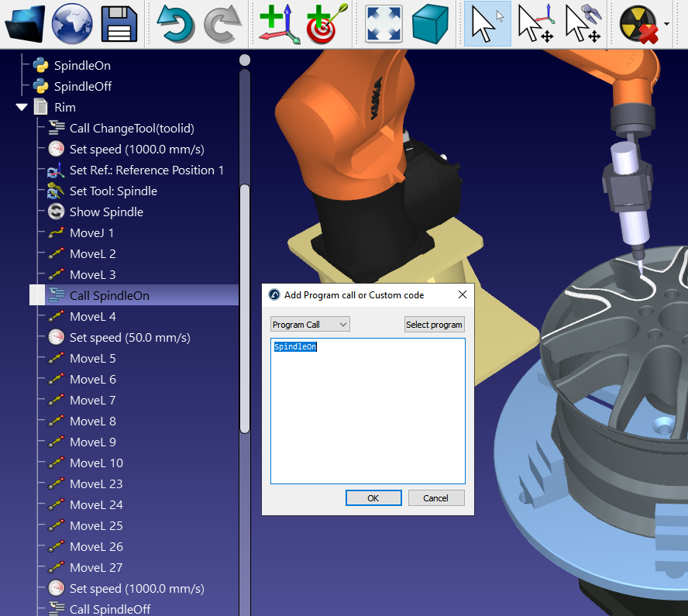Collapse the Rim program tree node
The height and width of the screenshot is (616, 688).
(x=22, y=108)
